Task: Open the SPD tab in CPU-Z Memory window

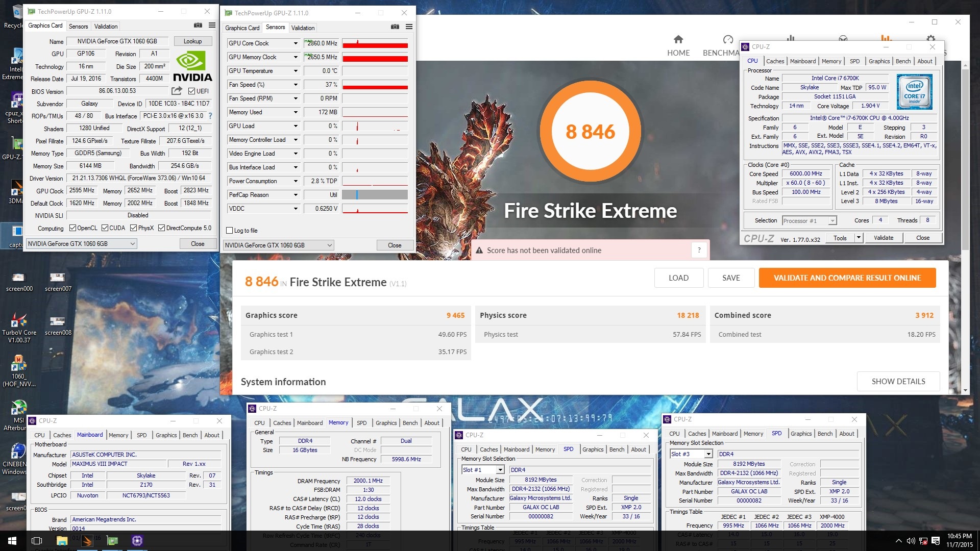Action: pos(361,423)
